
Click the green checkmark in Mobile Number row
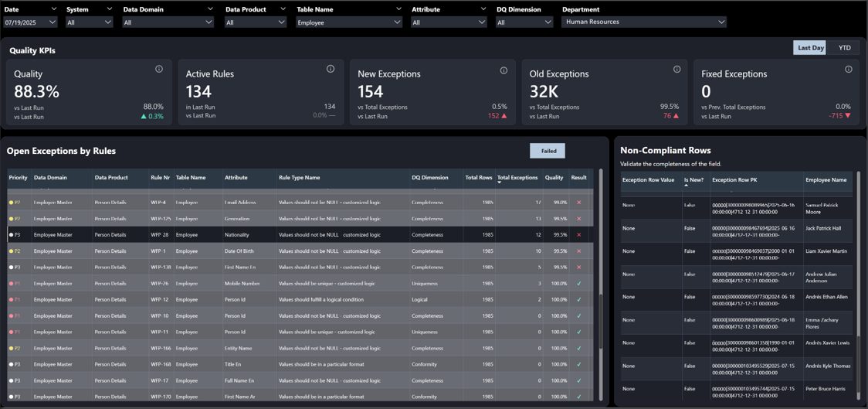[x=578, y=284]
